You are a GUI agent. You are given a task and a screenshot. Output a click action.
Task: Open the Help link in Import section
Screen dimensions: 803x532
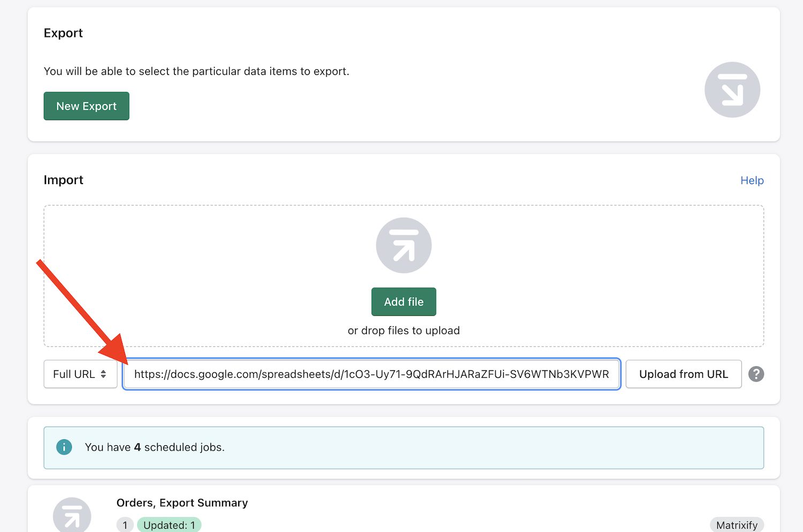[752, 180]
